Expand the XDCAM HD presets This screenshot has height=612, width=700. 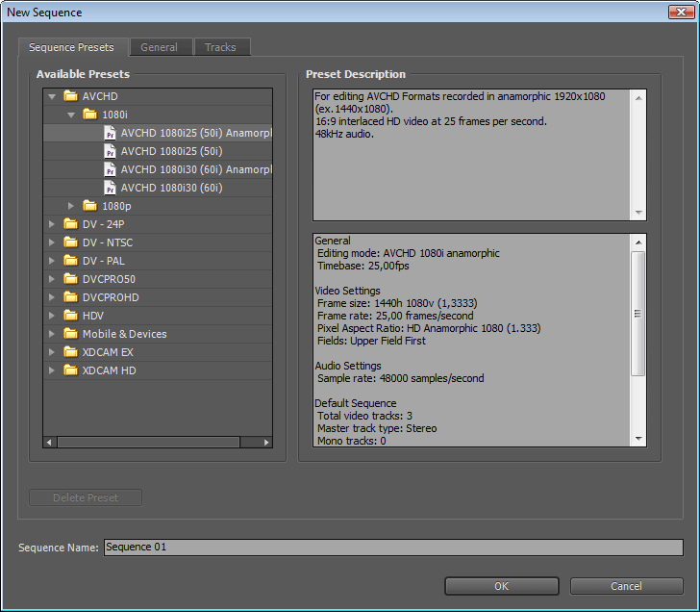(51, 370)
